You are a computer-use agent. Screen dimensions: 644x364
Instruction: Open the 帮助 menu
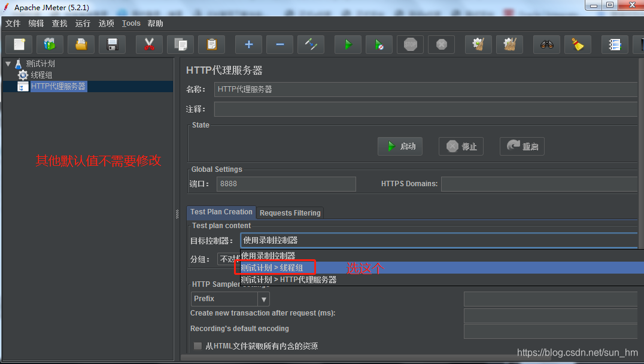point(155,23)
